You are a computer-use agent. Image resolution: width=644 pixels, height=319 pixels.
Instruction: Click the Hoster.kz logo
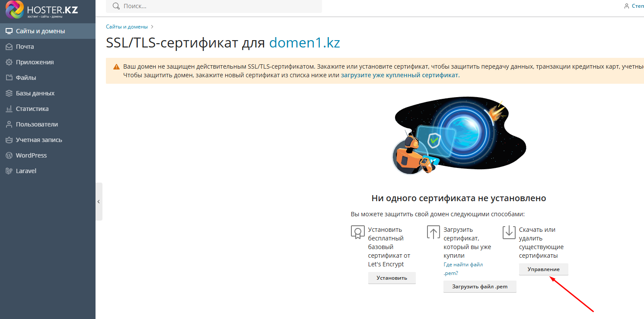42,10
